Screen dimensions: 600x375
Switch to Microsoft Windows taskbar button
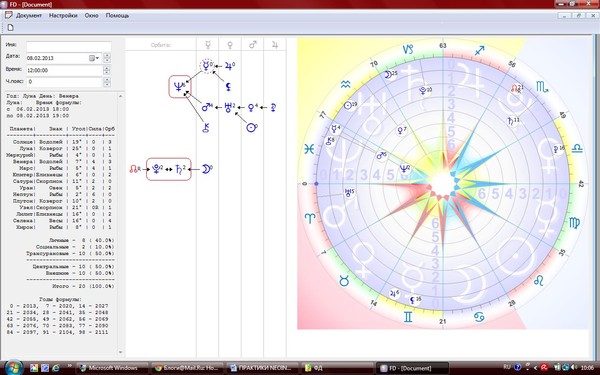(x=112, y=368)
